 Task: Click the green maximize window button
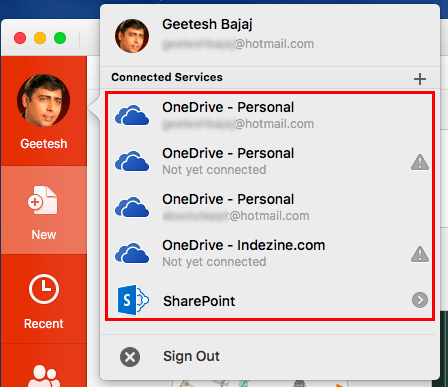pyautogui.click(x=60, y=38)
